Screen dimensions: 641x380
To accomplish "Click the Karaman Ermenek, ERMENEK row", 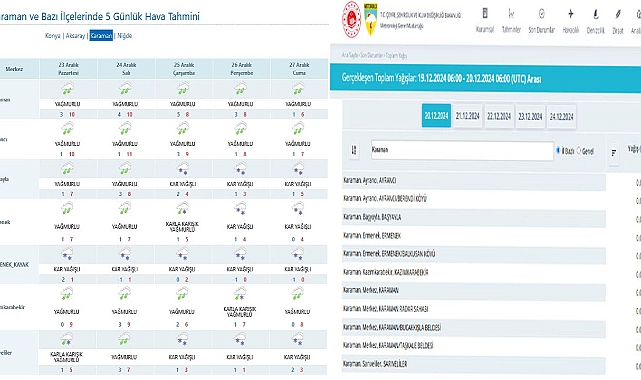I will tap(473, 235).
